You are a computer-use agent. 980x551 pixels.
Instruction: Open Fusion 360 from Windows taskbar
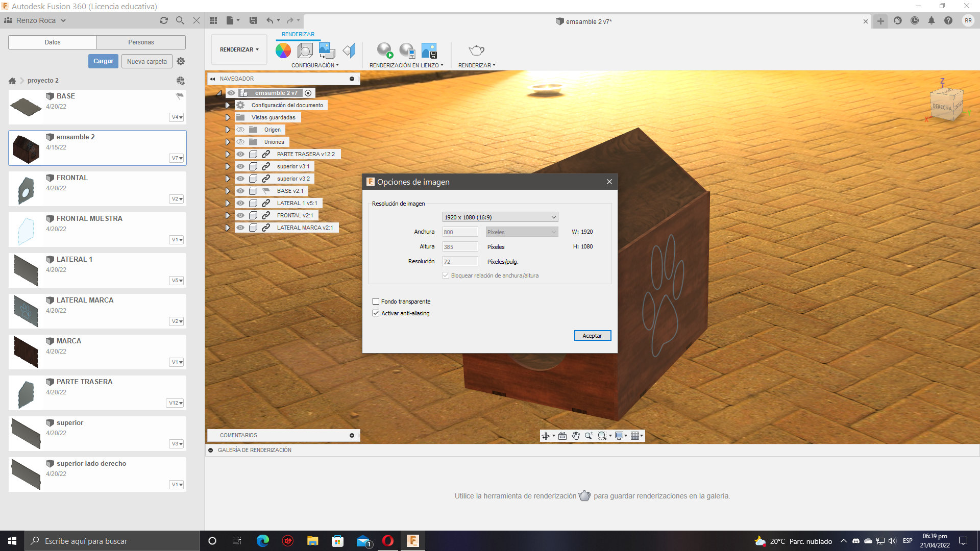[x=412, y=541]
